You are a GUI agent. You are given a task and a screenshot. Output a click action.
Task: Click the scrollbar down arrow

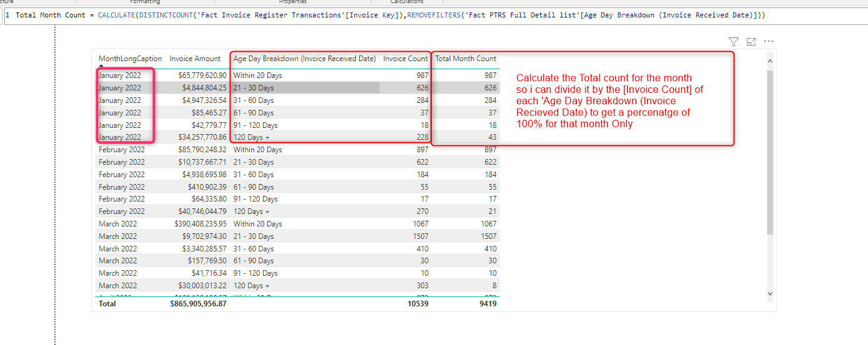click(770, 293)
